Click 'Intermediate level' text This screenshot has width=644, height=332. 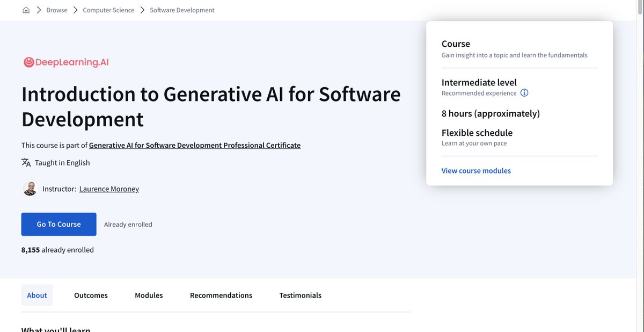(479, 82)
